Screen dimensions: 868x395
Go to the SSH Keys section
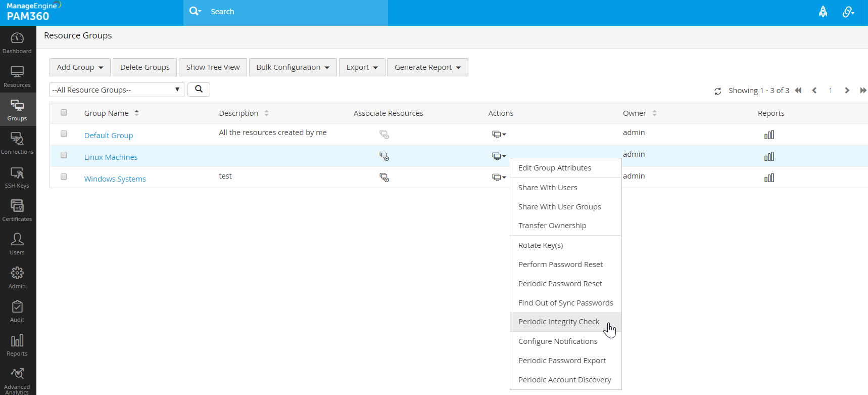pyautogui.click(x=17, y=178)
